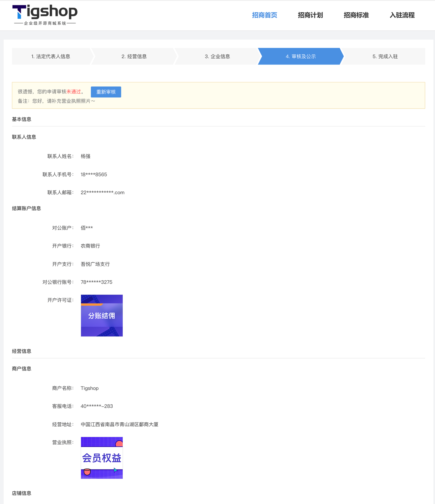
Task: Click the Tigshop logo
Action: [x=45, y=15]
